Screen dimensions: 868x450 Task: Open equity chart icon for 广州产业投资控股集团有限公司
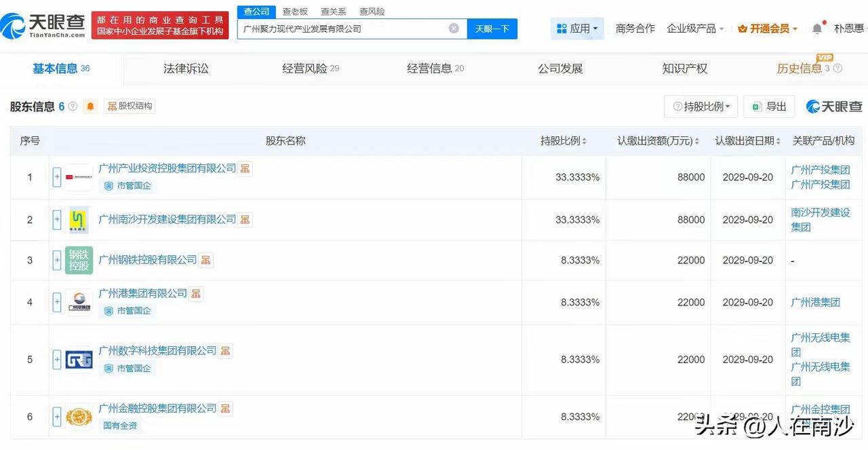click(x=245, y=168)
